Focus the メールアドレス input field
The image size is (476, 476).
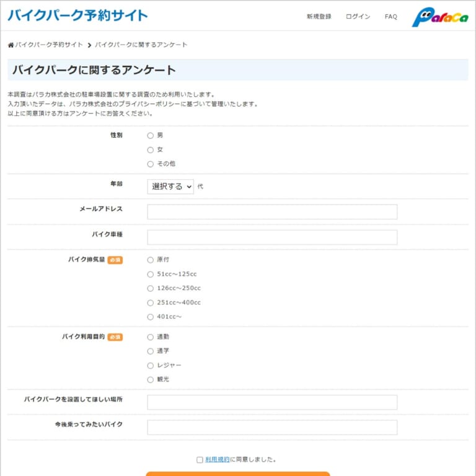[x=272, y=212]
